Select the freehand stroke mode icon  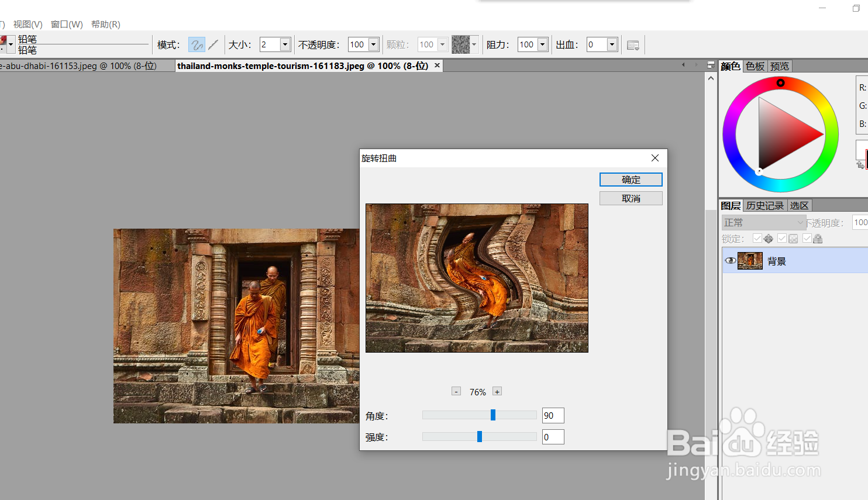coord(197,45)
